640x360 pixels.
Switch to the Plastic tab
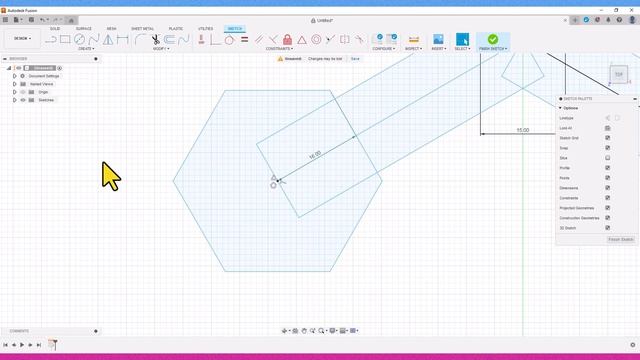(x=176, y=29)
